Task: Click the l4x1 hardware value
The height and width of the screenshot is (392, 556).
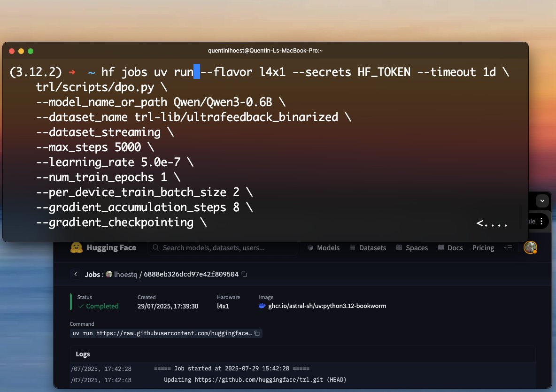Action: (x=223, y=306)
